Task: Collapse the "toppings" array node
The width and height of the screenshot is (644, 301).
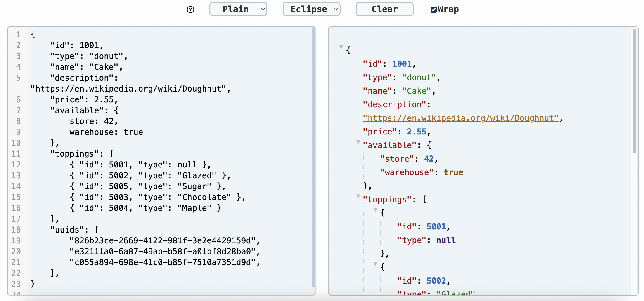Action: [358, 196]
